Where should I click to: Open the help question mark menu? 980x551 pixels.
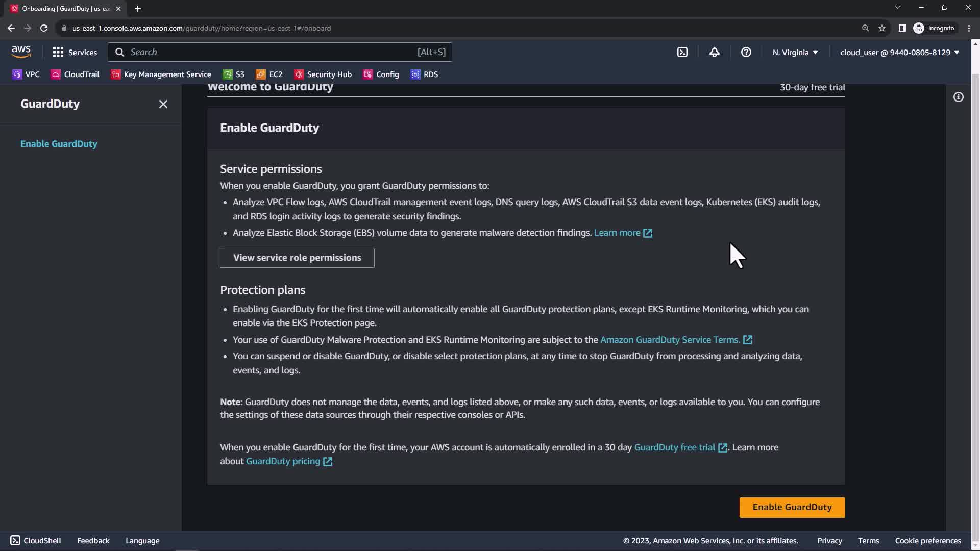point(746,52)
